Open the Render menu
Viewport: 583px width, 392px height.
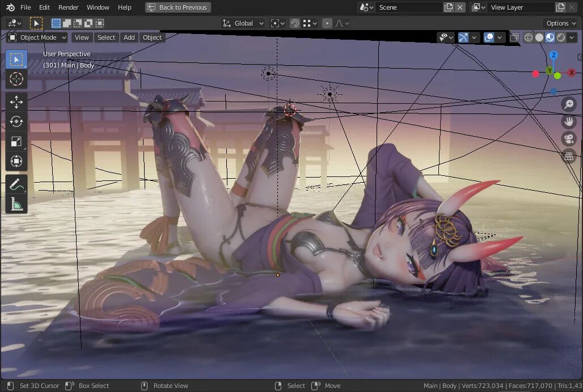[x=69, y=7]
